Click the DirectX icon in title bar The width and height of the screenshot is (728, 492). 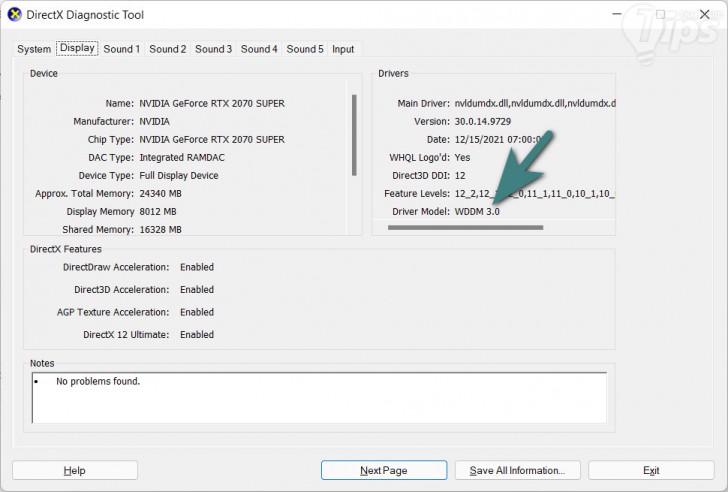[14, 14]
